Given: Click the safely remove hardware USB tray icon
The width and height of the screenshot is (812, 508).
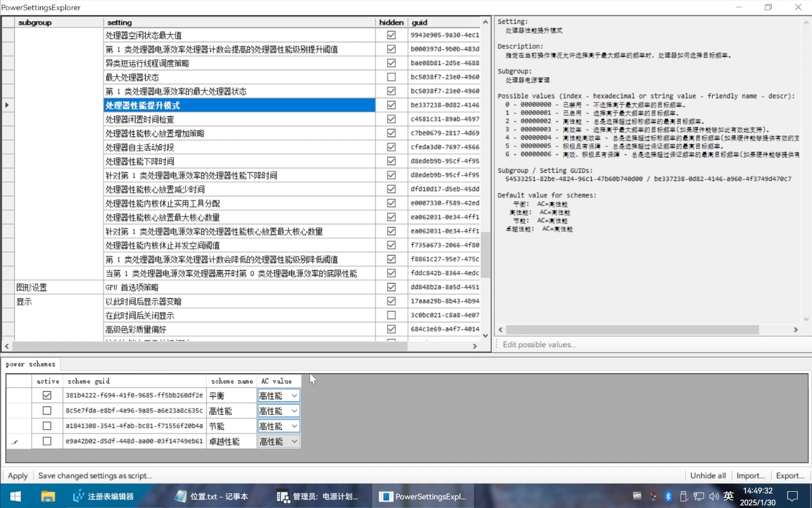Looking at the screenshot, I should (684, 496).
